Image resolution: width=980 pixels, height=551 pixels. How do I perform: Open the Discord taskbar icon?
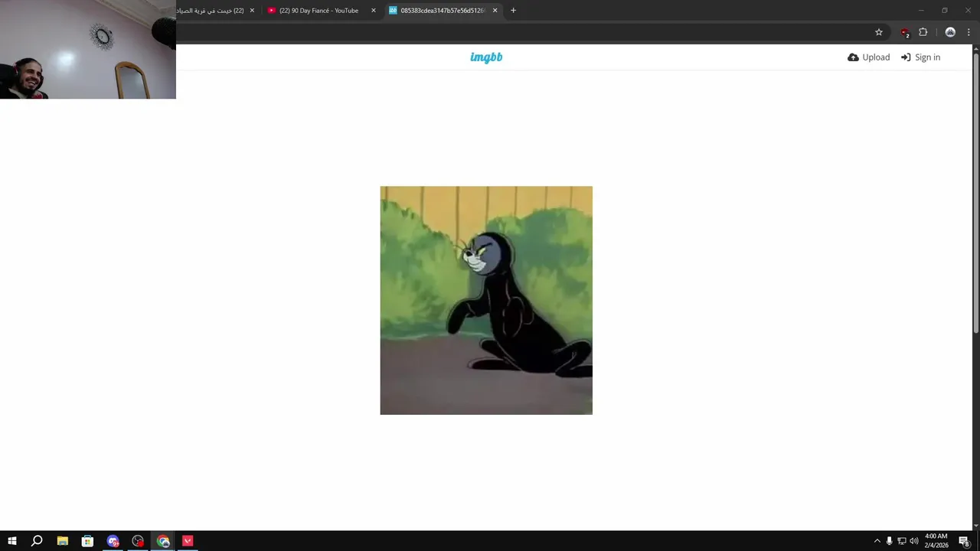[x=113, y=541]
